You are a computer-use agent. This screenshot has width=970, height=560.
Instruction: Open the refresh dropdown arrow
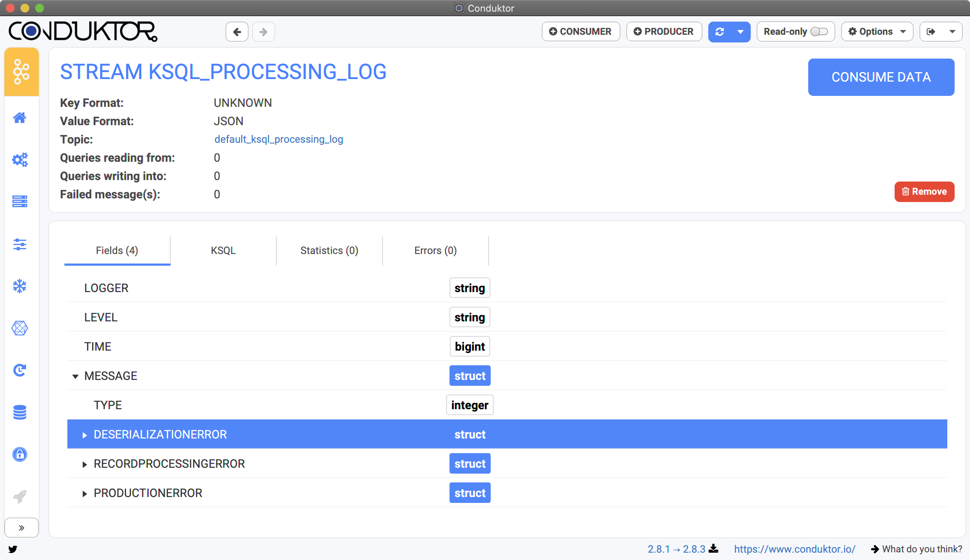[x=740, y=31]
